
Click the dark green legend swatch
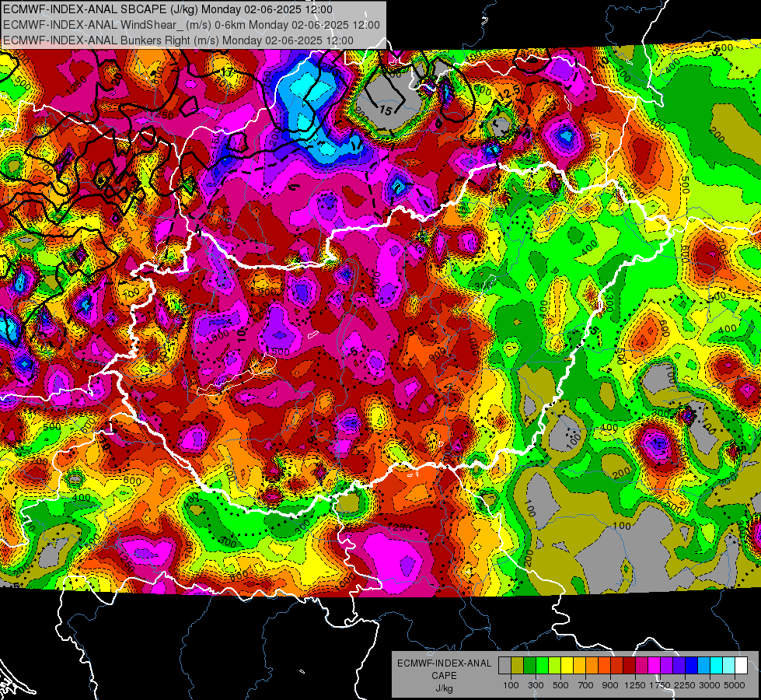click(529, 666)
